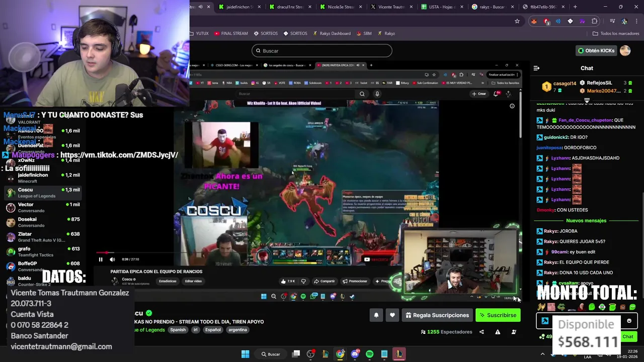This screenshot has height=362, width=644.
Task: Click the MetaMask fox extension icon
Action: point(534,21)
